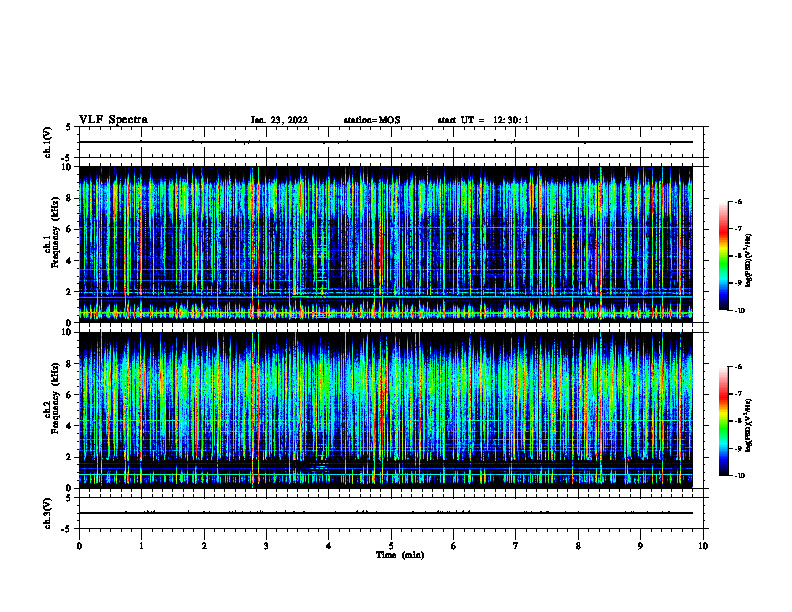Click ch.3(V) axis lower tick "-5"
This screenshot has width=792, height=612.
(x=67, y=529)
